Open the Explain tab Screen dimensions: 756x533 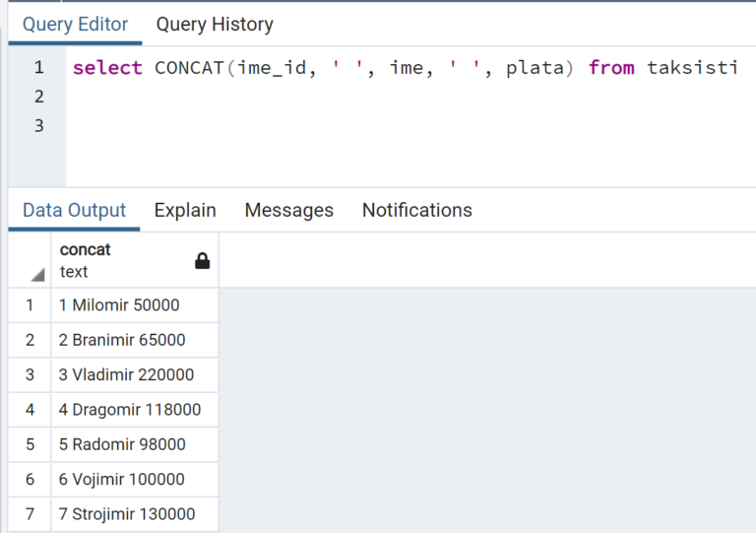(x=185, y=210)
